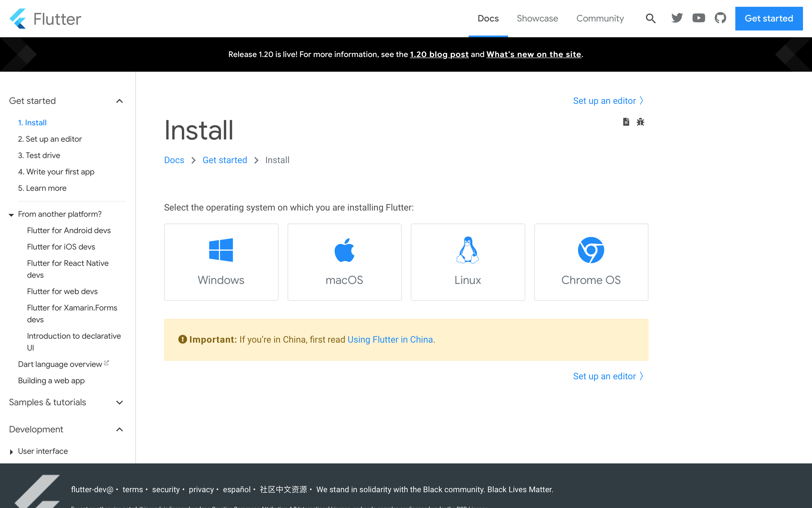Image resolution: width=812 pixels, height=508 pixels.
Task: Select 4. Write your first app
Action: tap(56, 172)
